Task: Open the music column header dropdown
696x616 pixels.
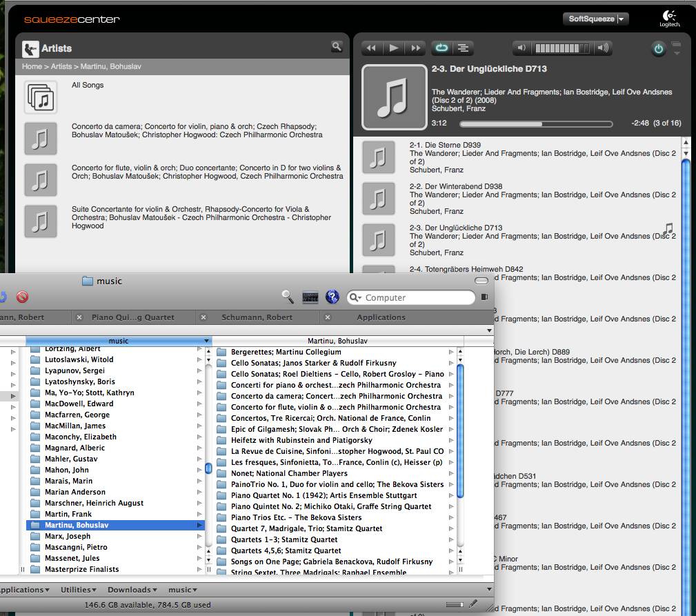Action: tap(206, 341)
